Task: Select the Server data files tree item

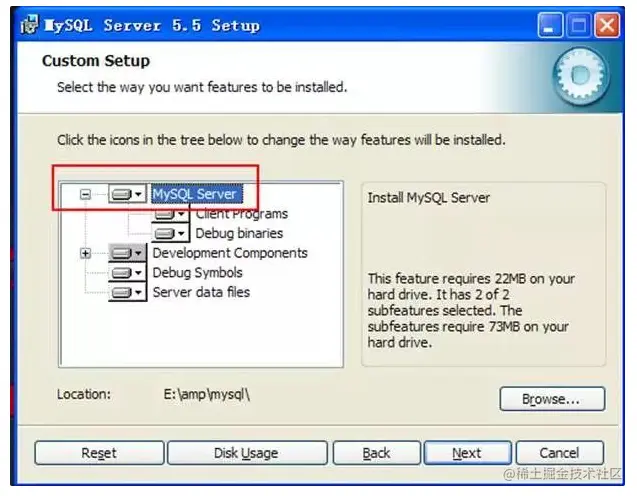Action: 201,292
